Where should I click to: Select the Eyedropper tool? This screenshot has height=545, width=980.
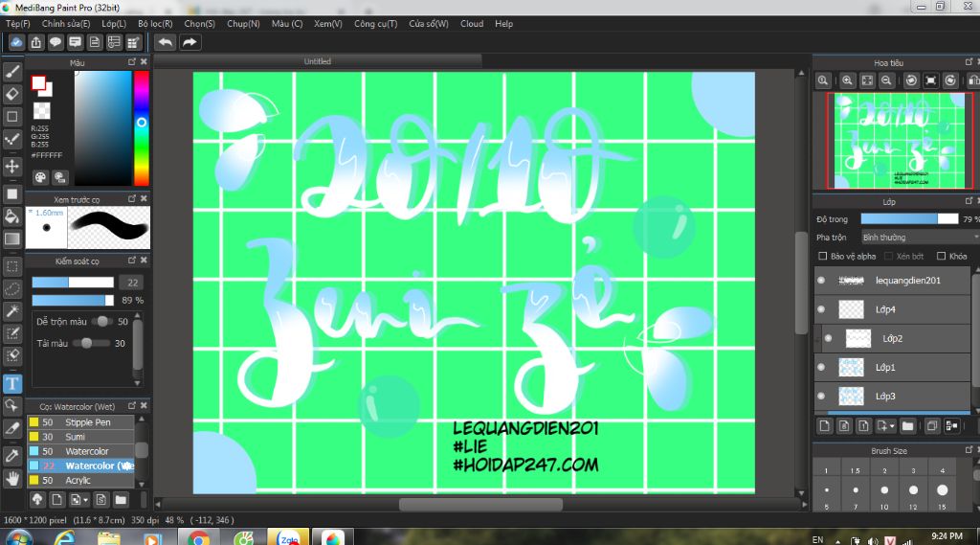click(x=11, y=456)
